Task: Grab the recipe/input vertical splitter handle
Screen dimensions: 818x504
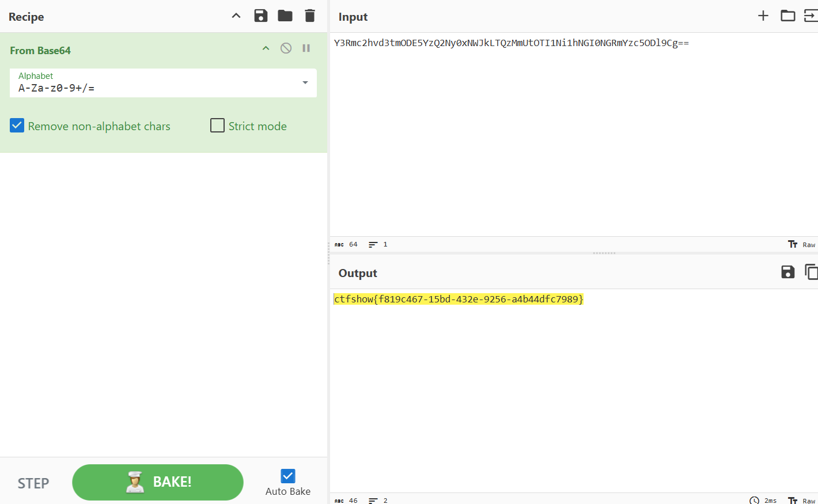Action: pos(328,252)
